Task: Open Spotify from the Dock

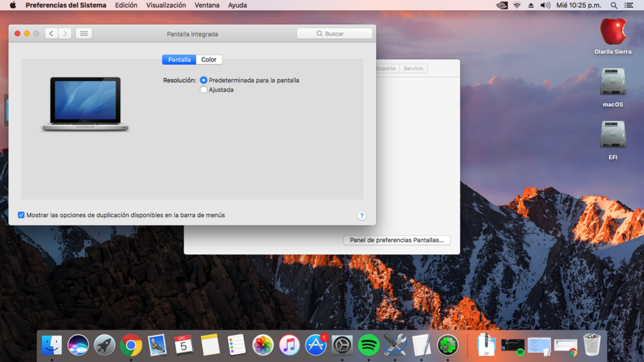Action: pyautogui.click(x=368, y=345)
